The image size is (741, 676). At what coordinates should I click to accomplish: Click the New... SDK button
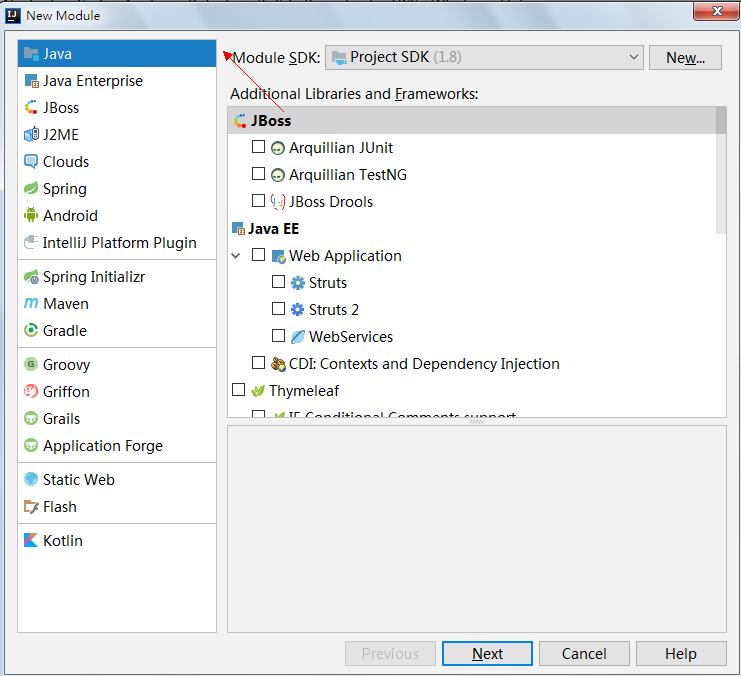click(685, 58)
